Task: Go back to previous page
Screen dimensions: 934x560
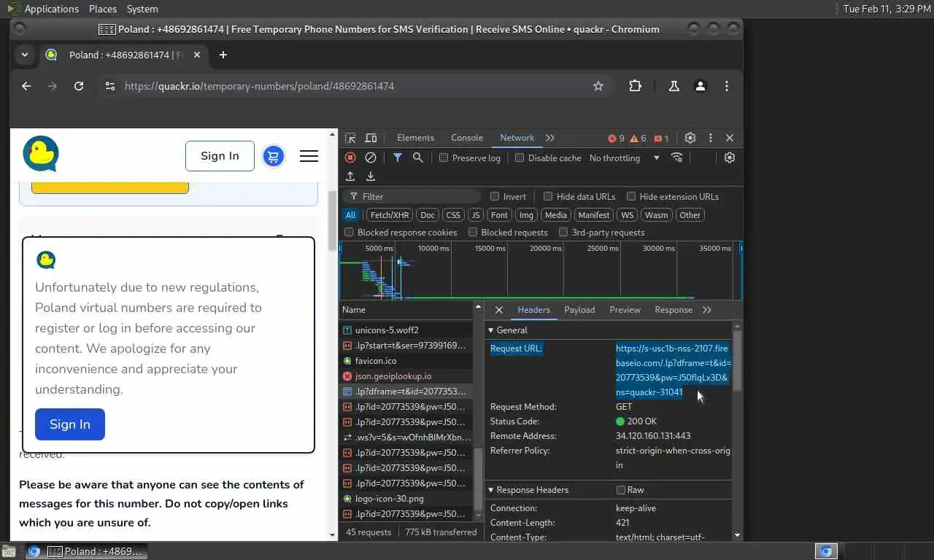Action: [26, 86]
